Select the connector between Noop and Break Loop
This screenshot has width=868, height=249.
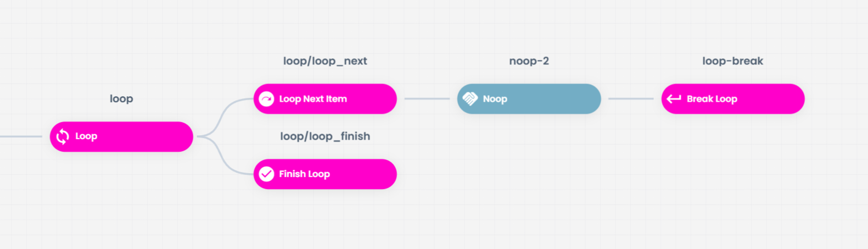[631, 99]
